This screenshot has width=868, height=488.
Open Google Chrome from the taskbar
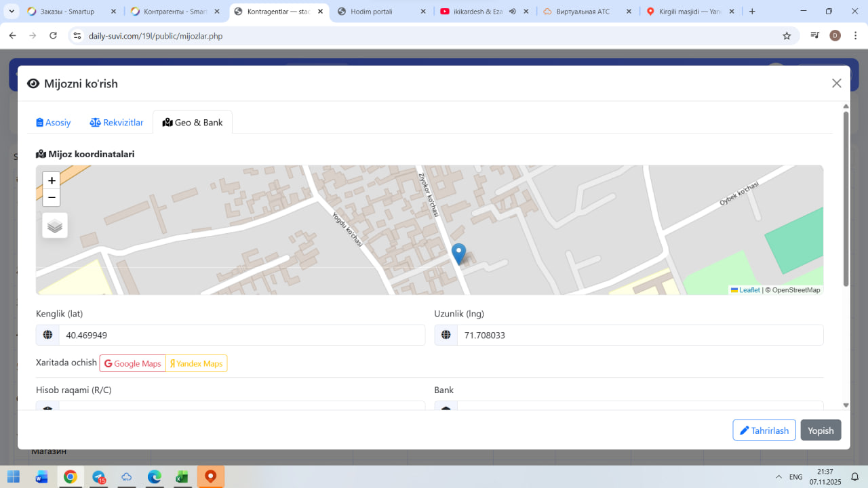pyautogui.click(x=70, y=476)
